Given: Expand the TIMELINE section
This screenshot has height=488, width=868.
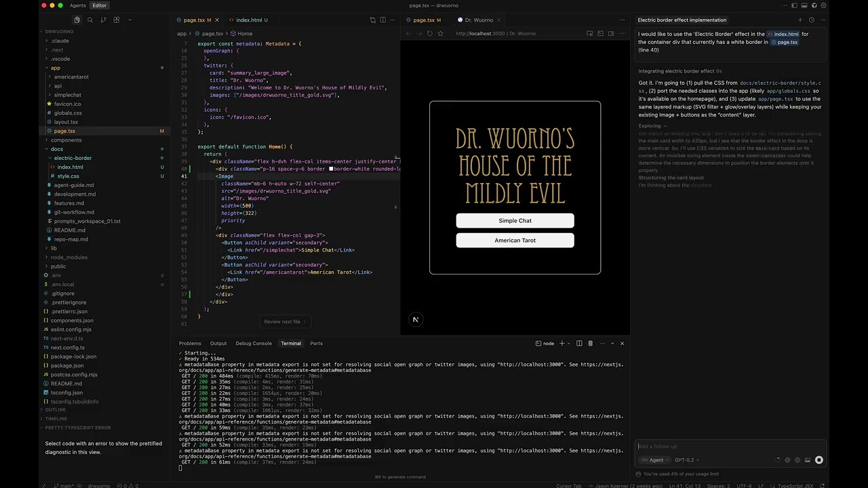Looking at the screenshot, I should pos(56,419).
